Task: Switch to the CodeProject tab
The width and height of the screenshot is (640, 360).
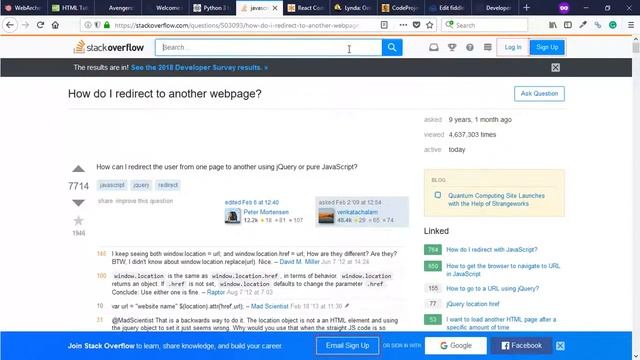Action: (400, 8)
